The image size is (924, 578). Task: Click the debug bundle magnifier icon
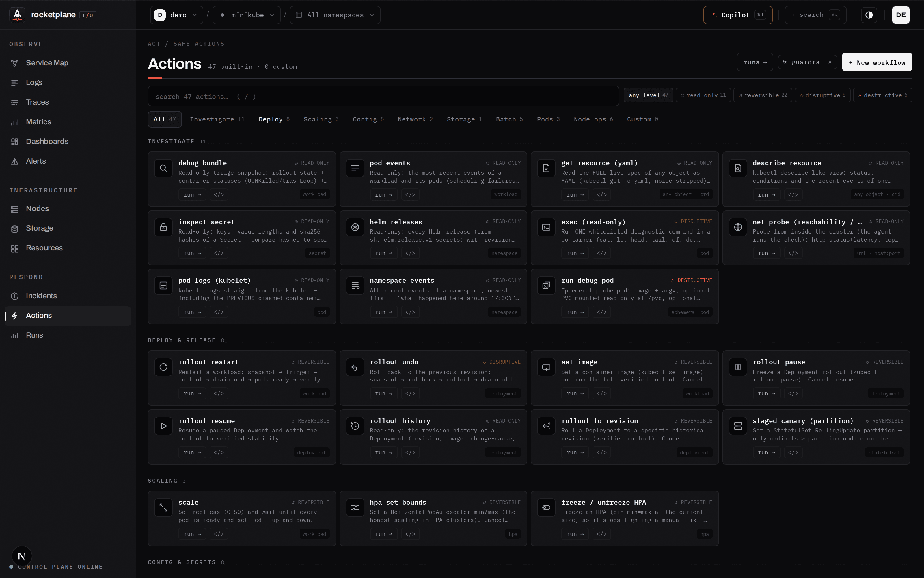click(163, 168)
